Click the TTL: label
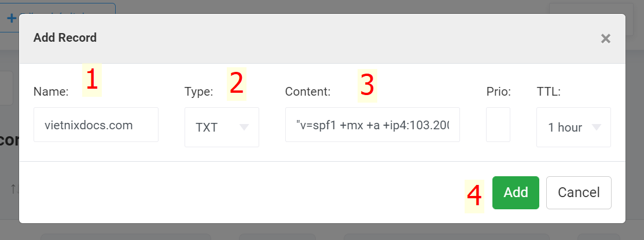The width and height of the screenshot is (644, 240). point(549,92)
